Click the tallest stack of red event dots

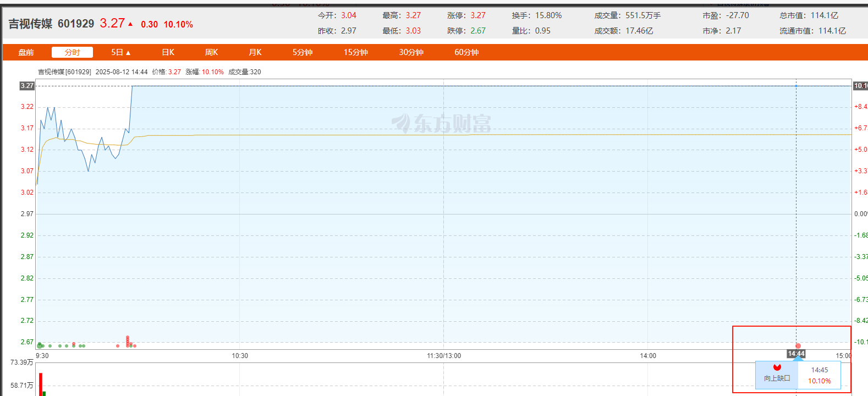click(x=128, y=342)
